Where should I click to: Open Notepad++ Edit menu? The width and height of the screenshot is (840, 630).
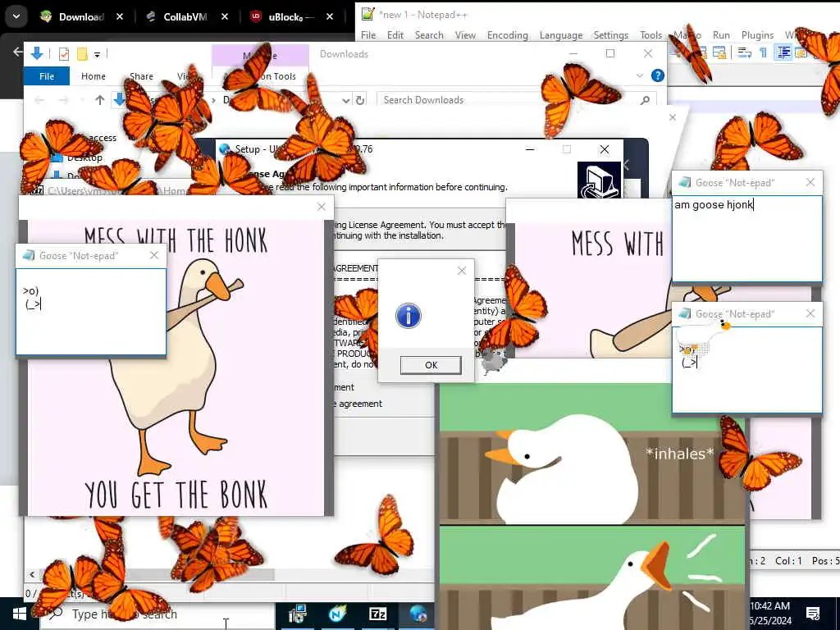(x=395, y=34)
